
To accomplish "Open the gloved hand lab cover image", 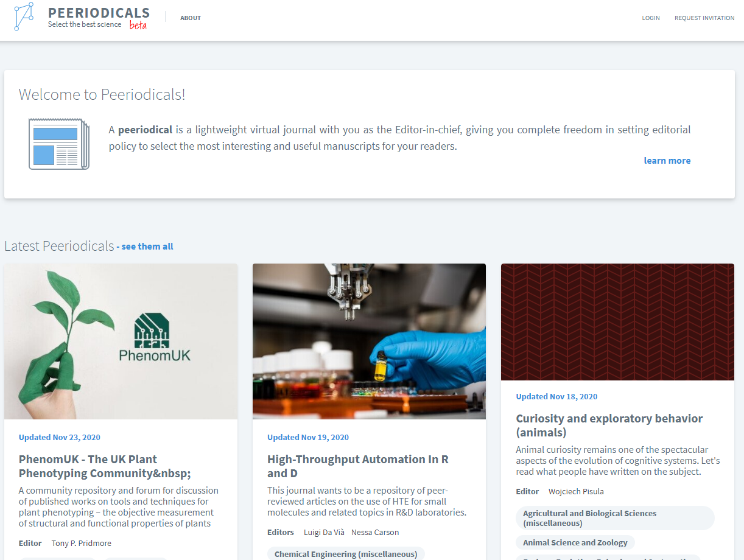I will click(369, 341).
